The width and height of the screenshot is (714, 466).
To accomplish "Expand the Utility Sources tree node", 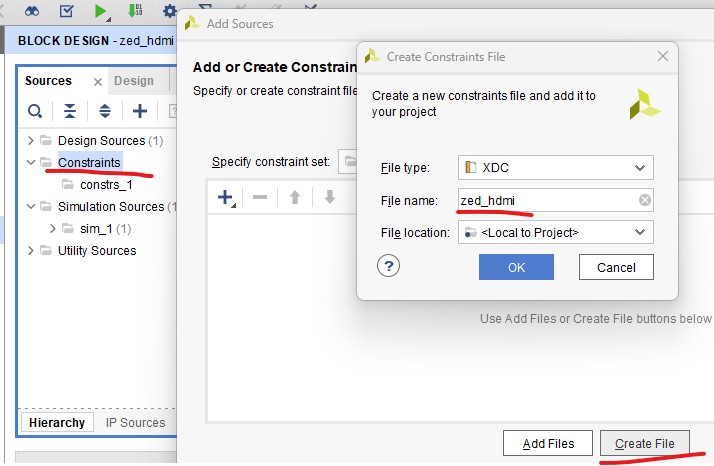I will click(31, 251).
